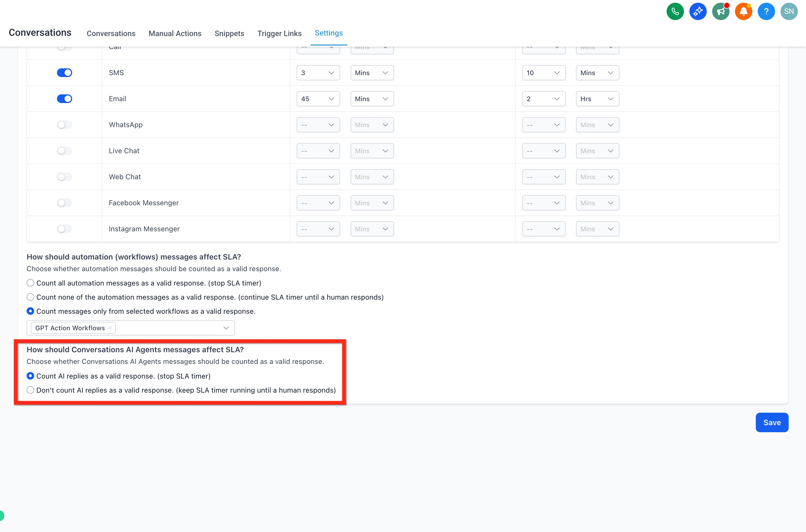Viewport: 806px width, 532px height.
Task: Enable the Facebook Messenger toggle
Action: (x=65, y=203)
